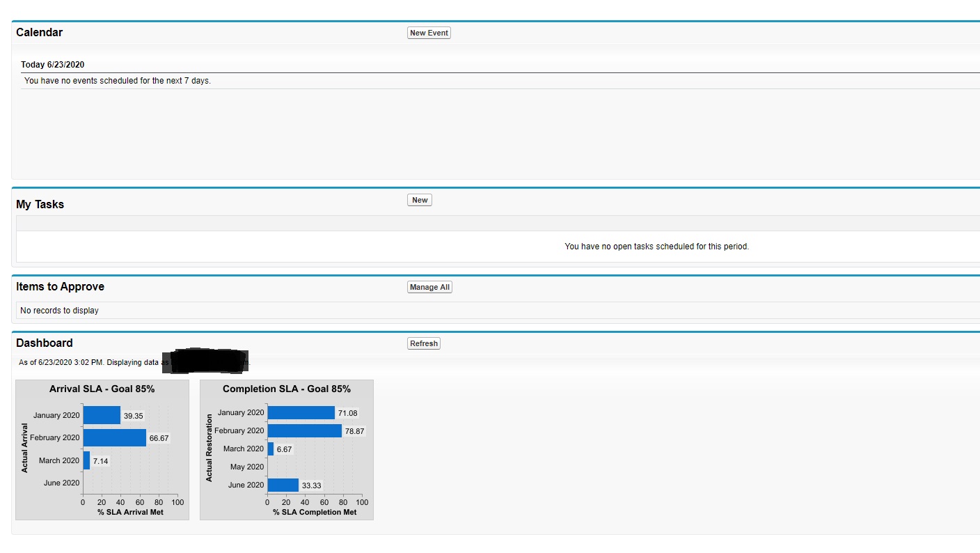Select the February 2020 Completion SLA bar
This screenshot has height=553, width=980.
click(305, 431)
